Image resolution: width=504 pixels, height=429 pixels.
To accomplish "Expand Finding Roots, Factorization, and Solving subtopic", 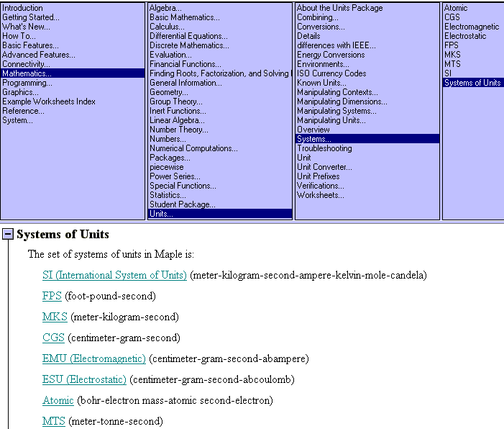I will (x=220, y=73).
